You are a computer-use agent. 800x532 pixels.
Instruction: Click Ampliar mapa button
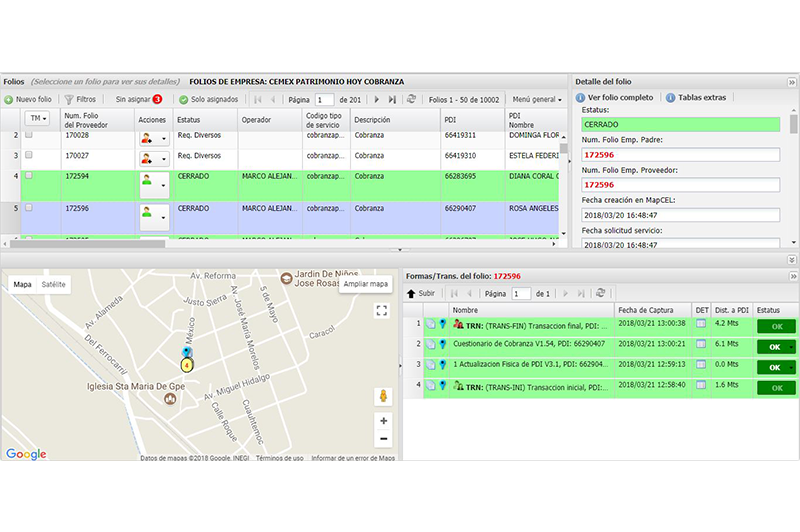365,284
